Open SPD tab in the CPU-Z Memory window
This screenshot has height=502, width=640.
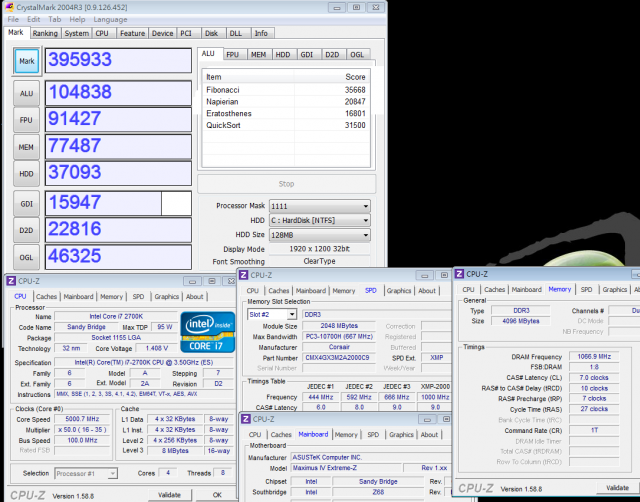[x=587, y=289]
